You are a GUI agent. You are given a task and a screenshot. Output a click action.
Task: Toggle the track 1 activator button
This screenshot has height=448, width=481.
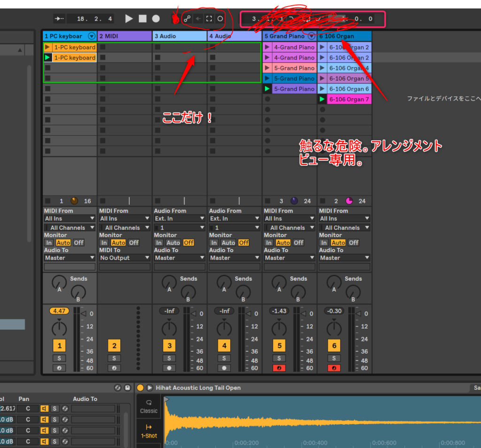[59, 346]
